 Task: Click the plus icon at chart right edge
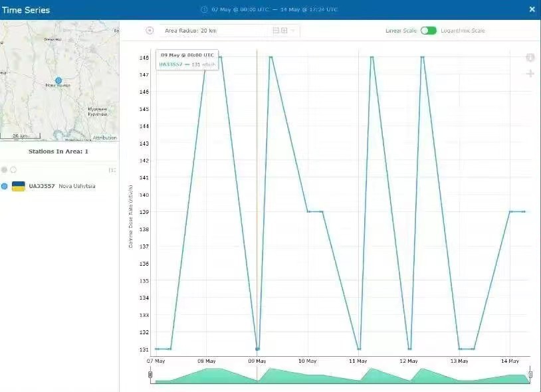(530, 73)
